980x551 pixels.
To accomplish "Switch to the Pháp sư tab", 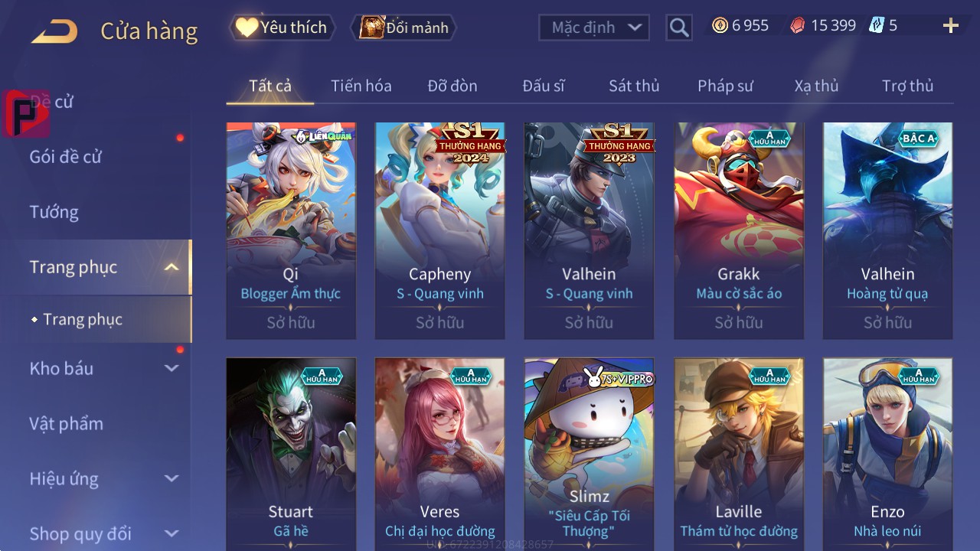I will tap(725, 86).
